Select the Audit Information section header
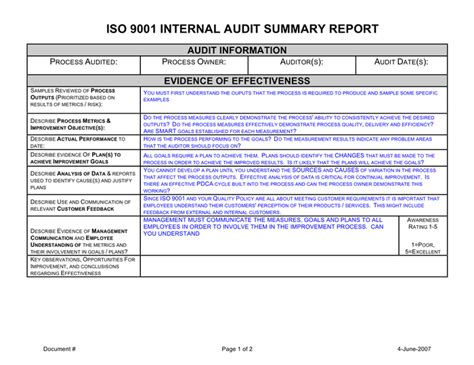Screen dimensions: 474x365 (x=237, y=50)
